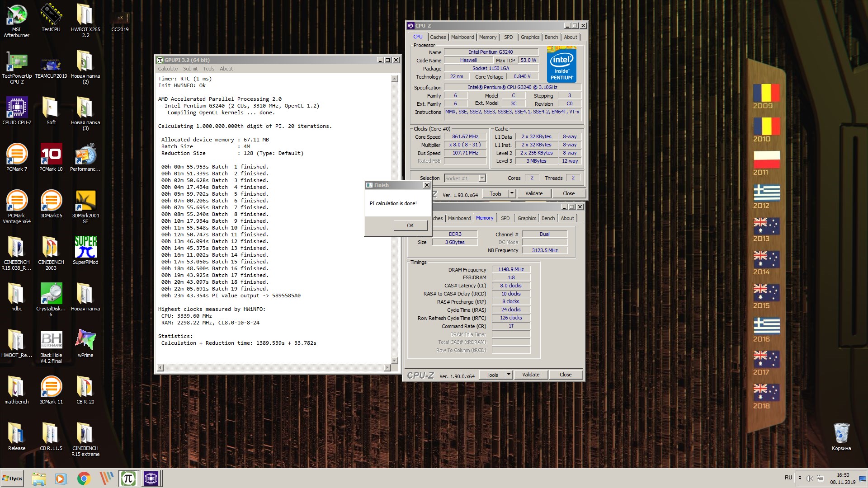
Task: Open the Soft folder
Action: [51, 111]
